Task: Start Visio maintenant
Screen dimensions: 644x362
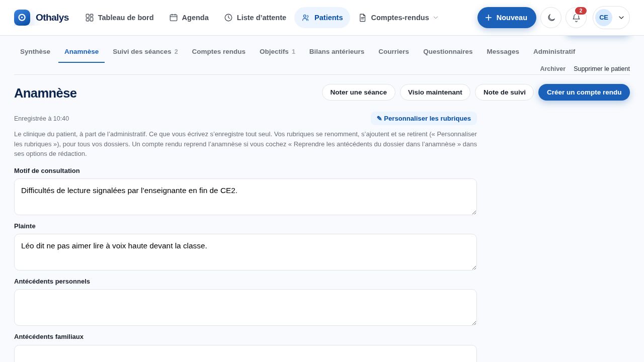Action: click(435, 93)
